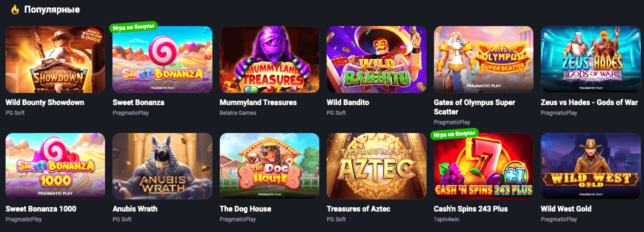Open the Treasures of Aztec game image
Screen dimensions: 644x232
[x=376, y=166]
